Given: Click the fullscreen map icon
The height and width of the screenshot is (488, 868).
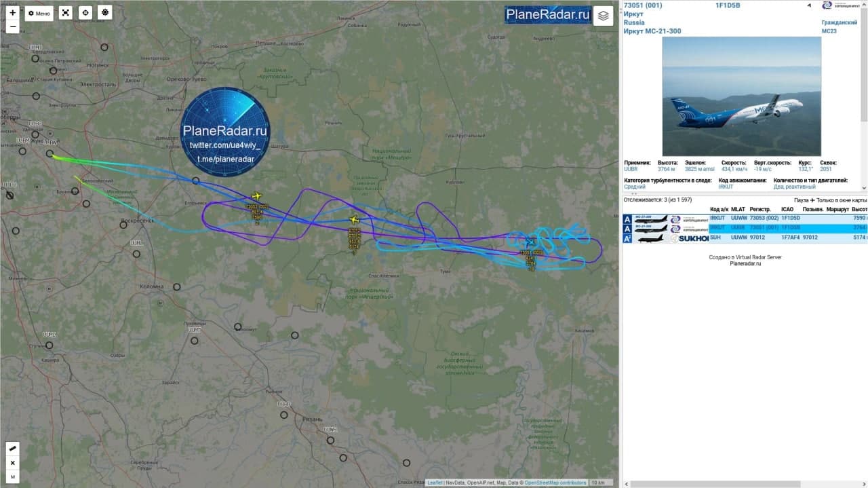Looking at the screenshot, I should point(65,13).
